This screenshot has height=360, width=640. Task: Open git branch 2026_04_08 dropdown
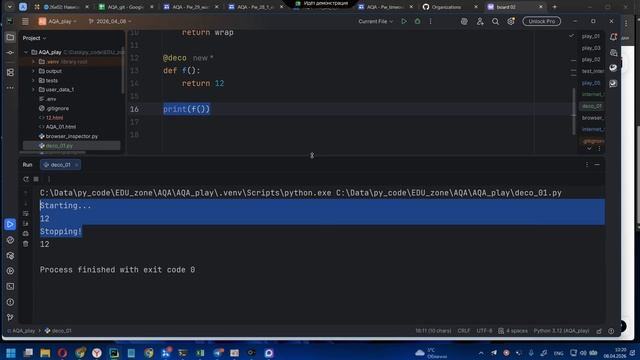coord(110,21)
